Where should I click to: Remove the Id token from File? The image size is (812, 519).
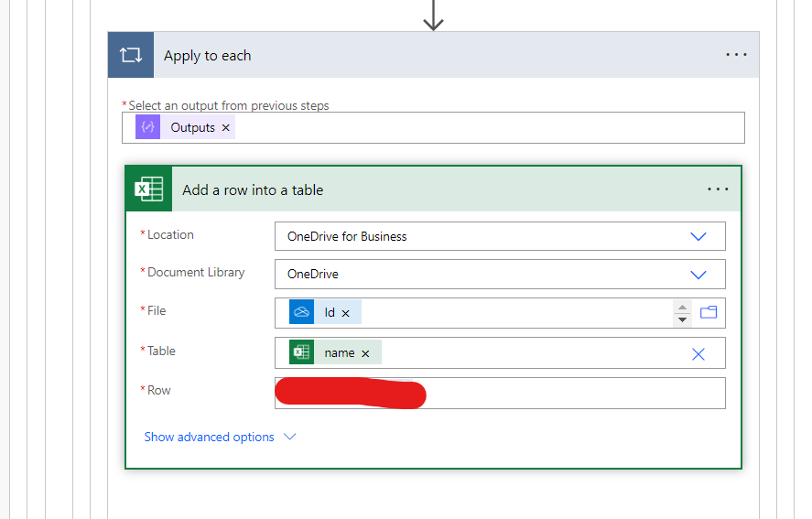coord(346,313)
